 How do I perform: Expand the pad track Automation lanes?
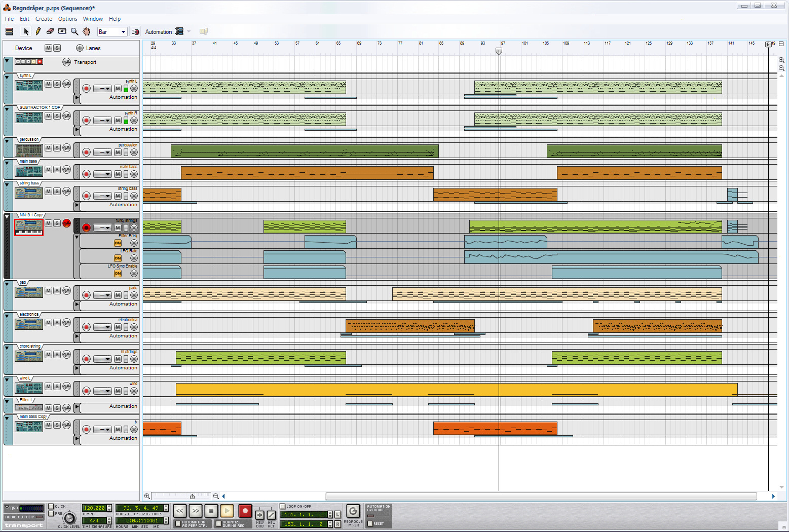coord(77,304)
